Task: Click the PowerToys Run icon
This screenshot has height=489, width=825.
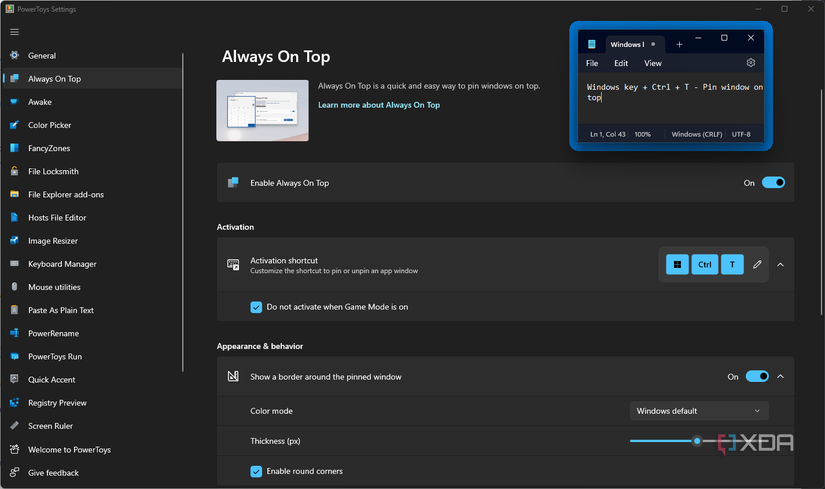Action: pyautogui.click(x=14, y=356)
